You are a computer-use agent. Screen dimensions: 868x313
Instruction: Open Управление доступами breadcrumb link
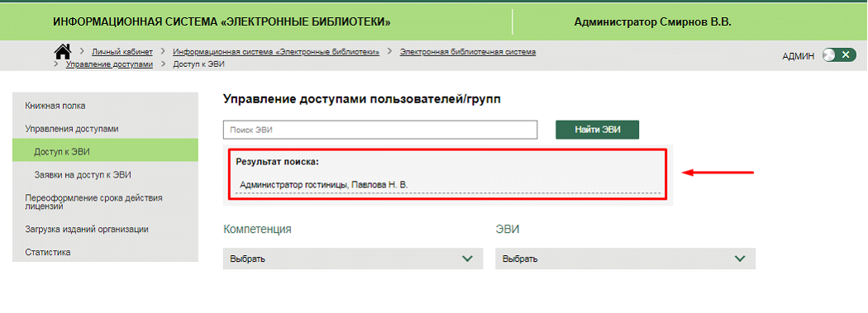(110, 64)
